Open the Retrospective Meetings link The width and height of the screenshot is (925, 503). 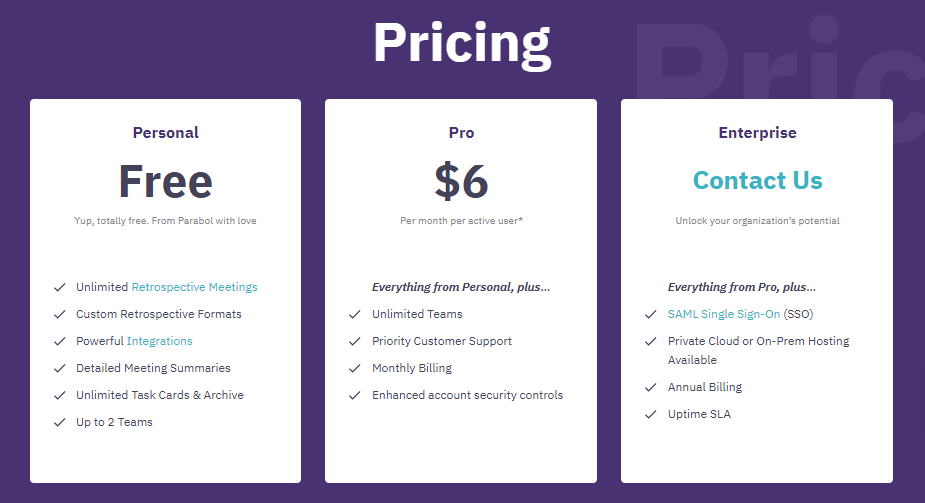194,287
